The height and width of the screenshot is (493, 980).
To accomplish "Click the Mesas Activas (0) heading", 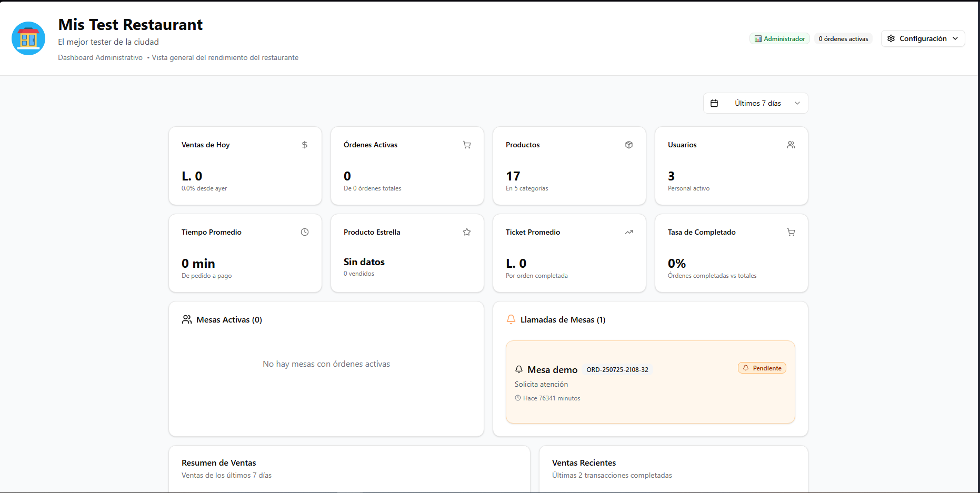I will click(229, 319).
